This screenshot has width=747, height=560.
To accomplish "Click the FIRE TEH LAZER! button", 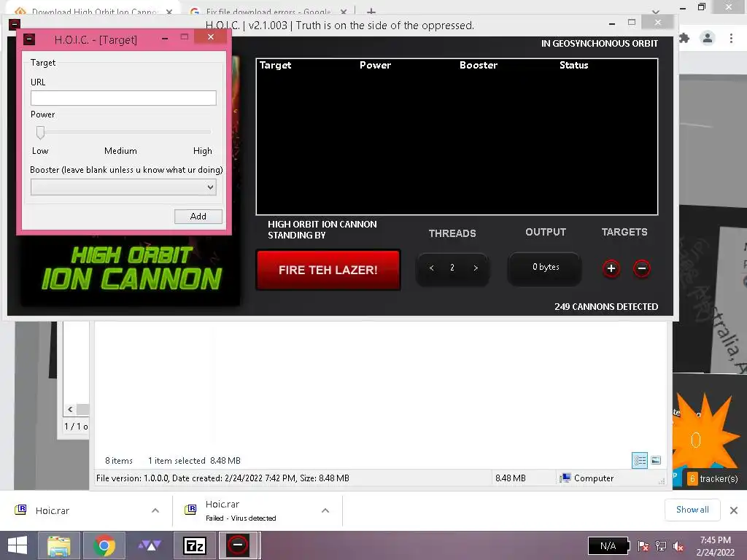I will pos(328,270).
